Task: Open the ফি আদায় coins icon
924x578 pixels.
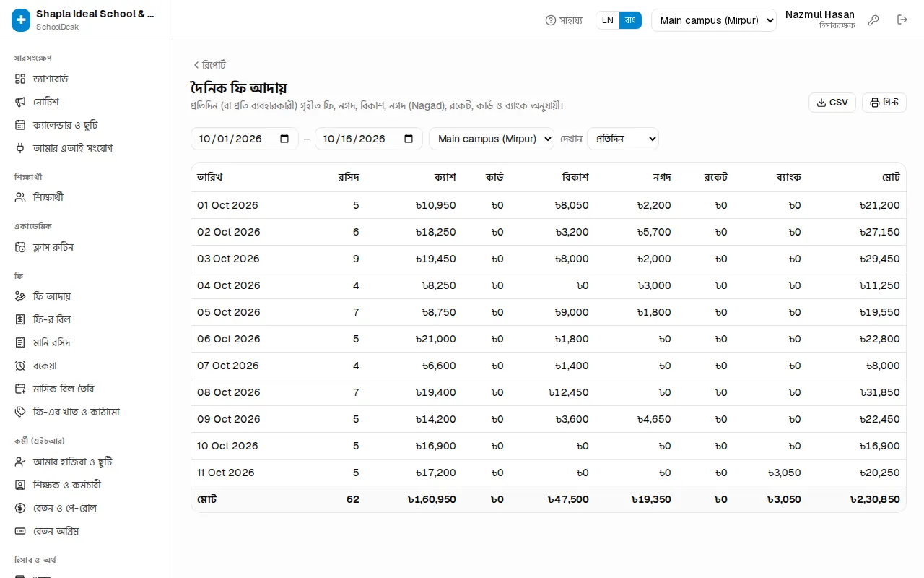Action: pyautogui.click(x=20, y=296)
